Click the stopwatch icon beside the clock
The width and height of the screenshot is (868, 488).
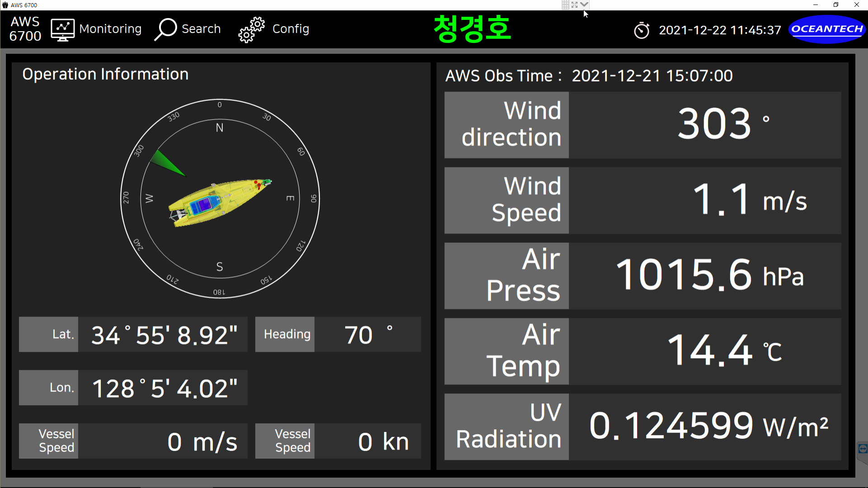[641, 30]
